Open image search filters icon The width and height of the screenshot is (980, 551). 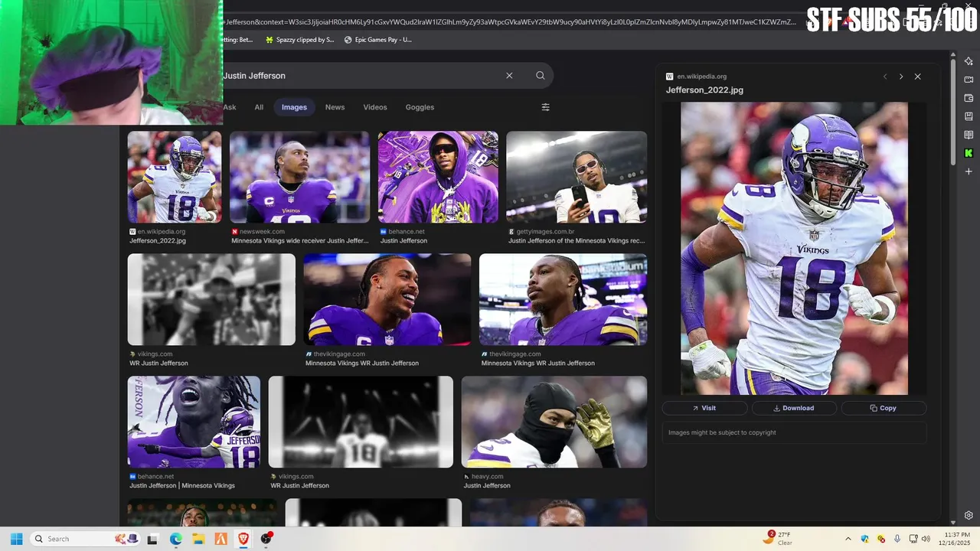(x=546, y=107)
